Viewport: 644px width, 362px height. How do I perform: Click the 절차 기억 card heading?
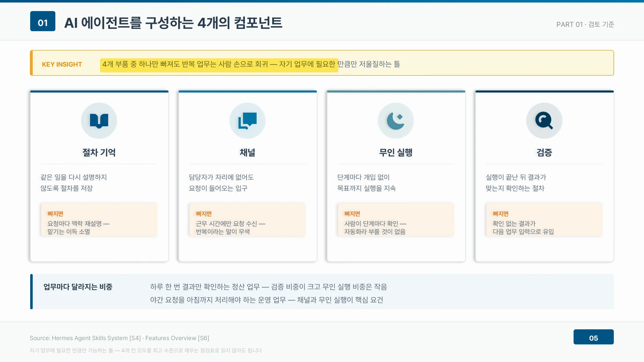pos(99,153)
